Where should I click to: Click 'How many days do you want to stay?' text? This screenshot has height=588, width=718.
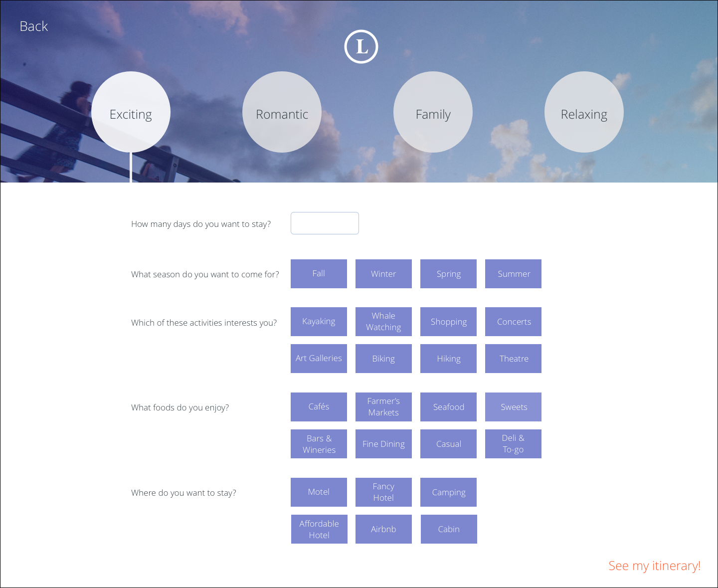coord(201,224)
